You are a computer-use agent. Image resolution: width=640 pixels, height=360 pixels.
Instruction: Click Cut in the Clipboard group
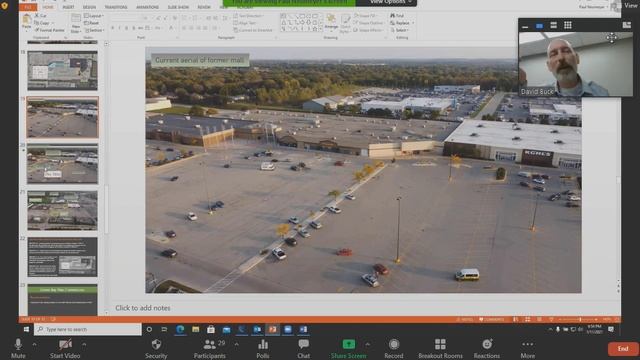tap(40, 16)
